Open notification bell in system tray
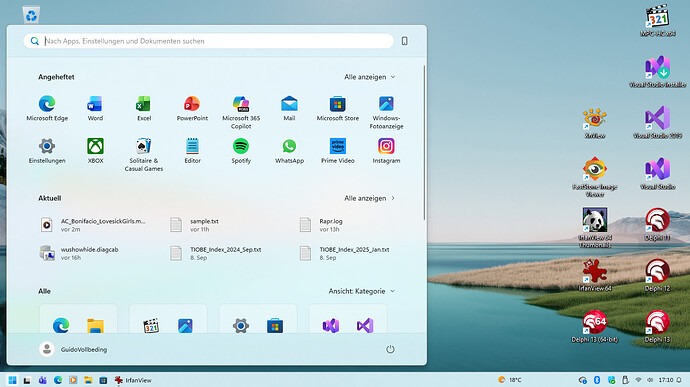Screen dimensions: 690x387 (679, 380)
